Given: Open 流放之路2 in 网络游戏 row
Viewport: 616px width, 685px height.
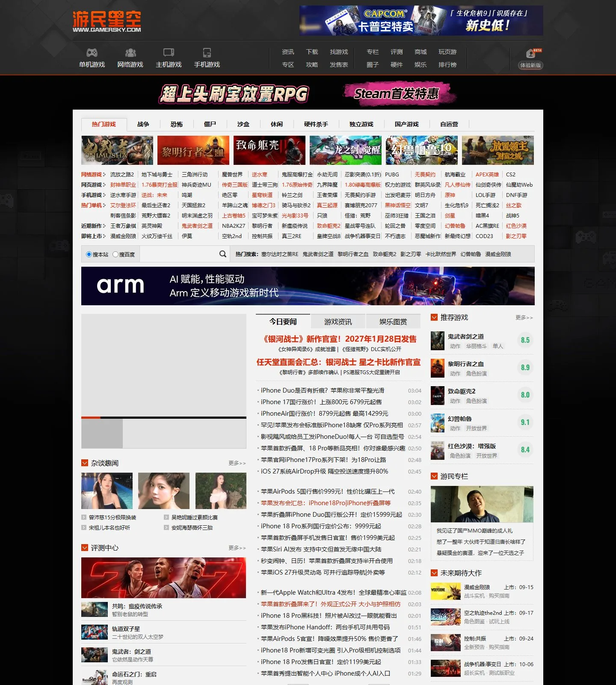Looking at the screenshot, I should [122, 175].
